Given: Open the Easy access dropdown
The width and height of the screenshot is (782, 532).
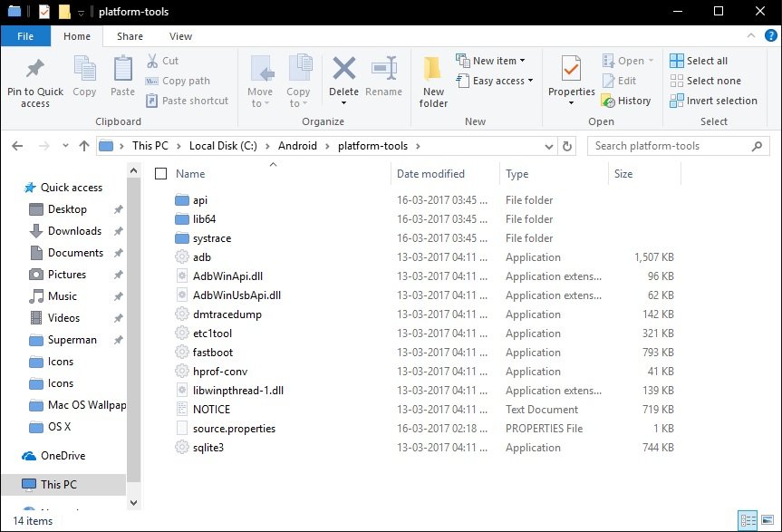Looking at the screenshot, I should click(494, 81).
